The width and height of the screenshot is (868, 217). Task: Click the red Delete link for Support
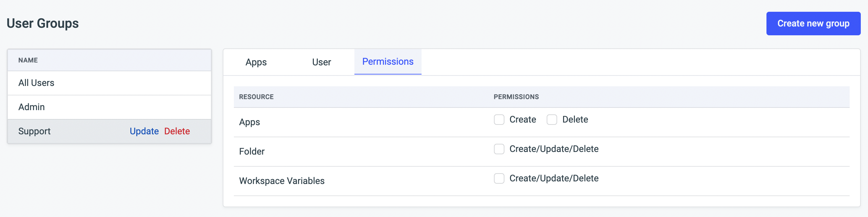[x=177, y=131]
